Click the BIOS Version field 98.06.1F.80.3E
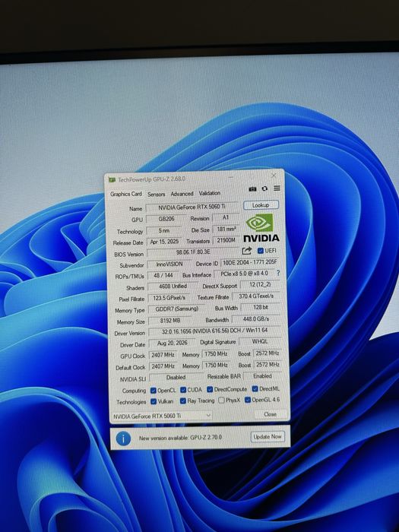Viewport: 399px width, 532px height. (x=193, y=252)
